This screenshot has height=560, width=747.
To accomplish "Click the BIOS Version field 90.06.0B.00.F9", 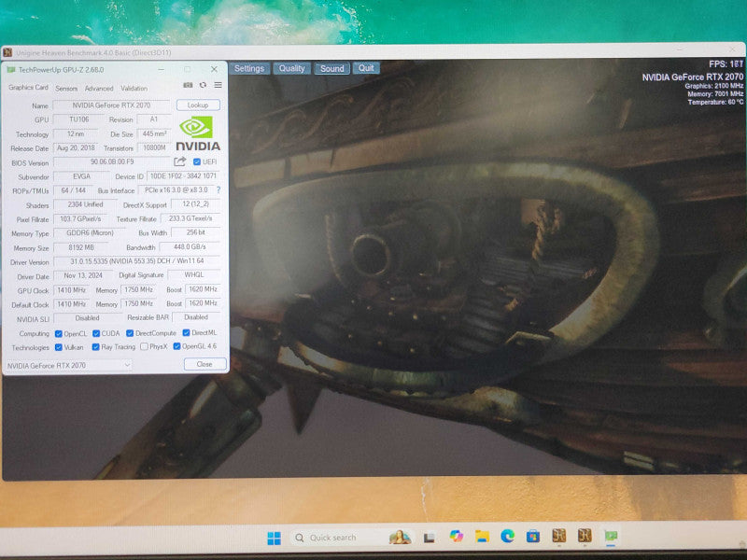I will click(x=112, y=162).
